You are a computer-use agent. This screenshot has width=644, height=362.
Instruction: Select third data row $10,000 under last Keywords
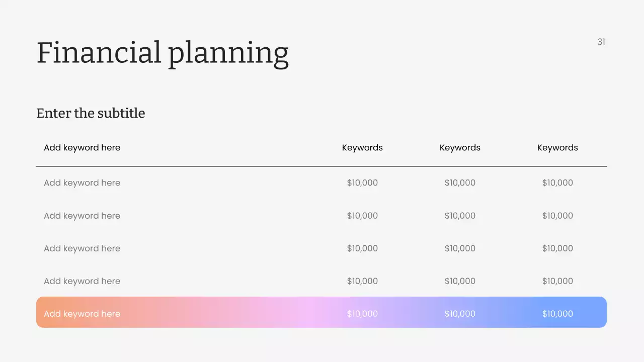[x=557, y=248]
